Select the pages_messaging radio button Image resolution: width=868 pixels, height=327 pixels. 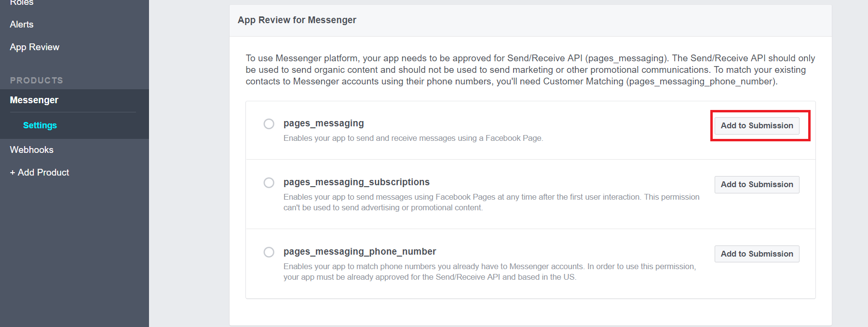click(269, 124)
